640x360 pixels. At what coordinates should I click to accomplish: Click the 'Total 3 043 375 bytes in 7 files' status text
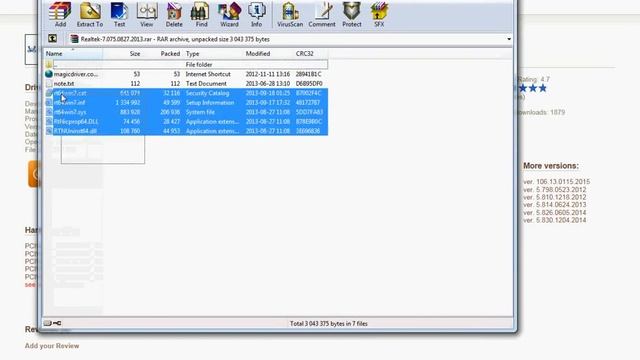coord(329,323)
